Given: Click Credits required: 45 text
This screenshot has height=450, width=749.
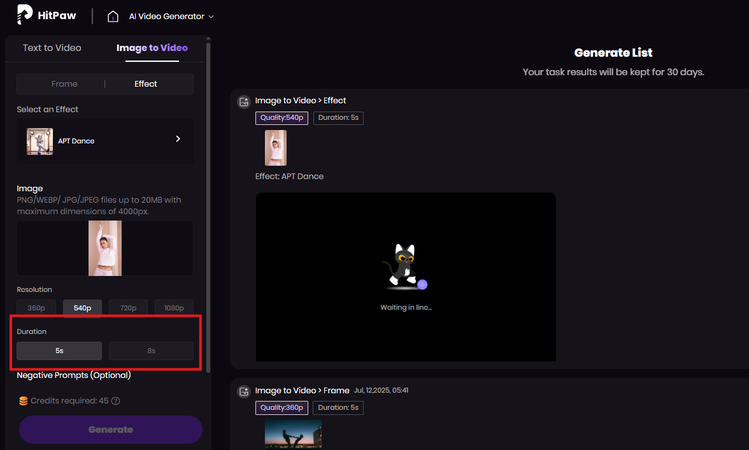Looking at the screenshot, I should tap(70, 401).
